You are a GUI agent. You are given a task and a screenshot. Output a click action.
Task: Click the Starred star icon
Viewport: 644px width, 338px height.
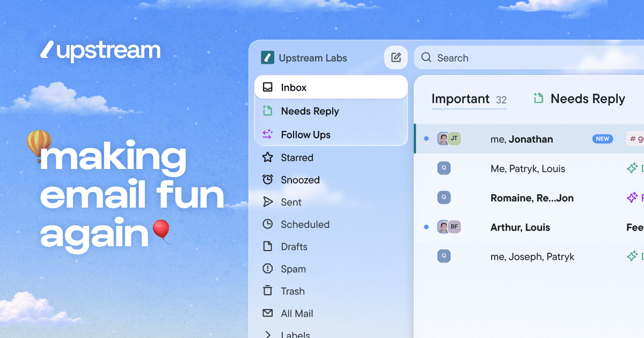point(267,157)
